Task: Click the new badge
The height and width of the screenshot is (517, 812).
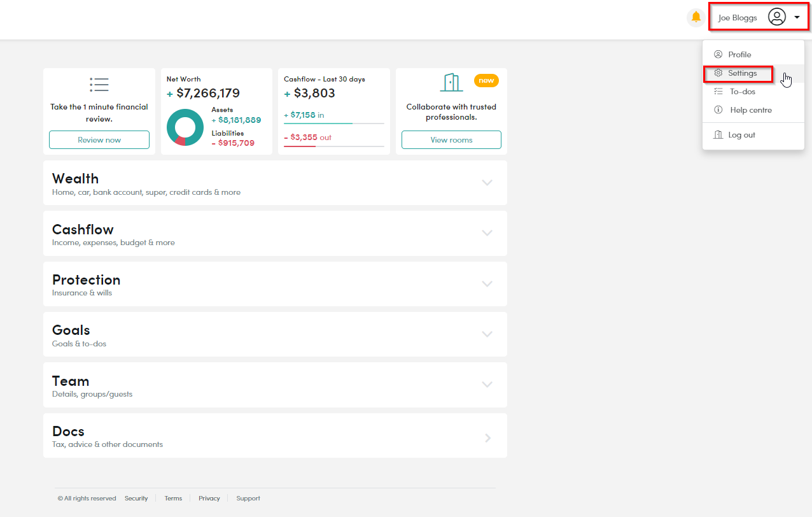Action: coord(486,81)
